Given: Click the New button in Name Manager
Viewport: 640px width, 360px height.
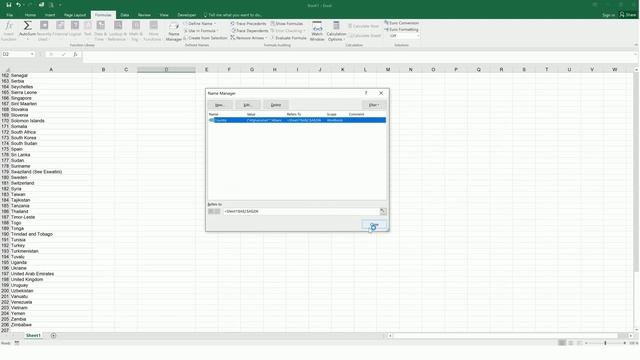Looking at the screenshot, I should click(x=220, y=105).
